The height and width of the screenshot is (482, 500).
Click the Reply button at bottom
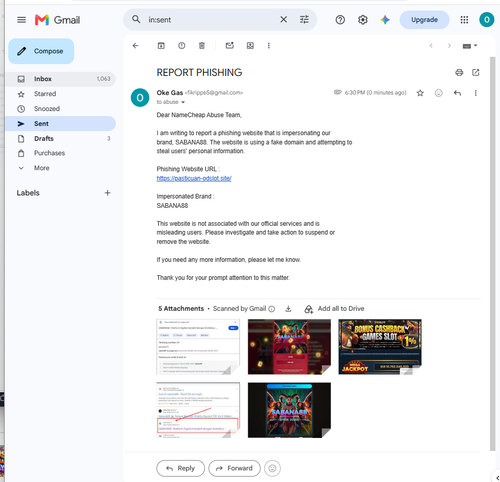click(x=180, y=468)
